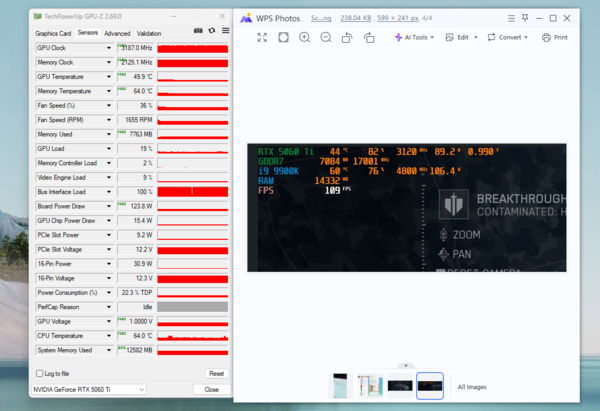The width and height of the screenshot is (600, 411).
Task: Open the Validation tab
Action: pyautogui.click(x=149, y=33)
